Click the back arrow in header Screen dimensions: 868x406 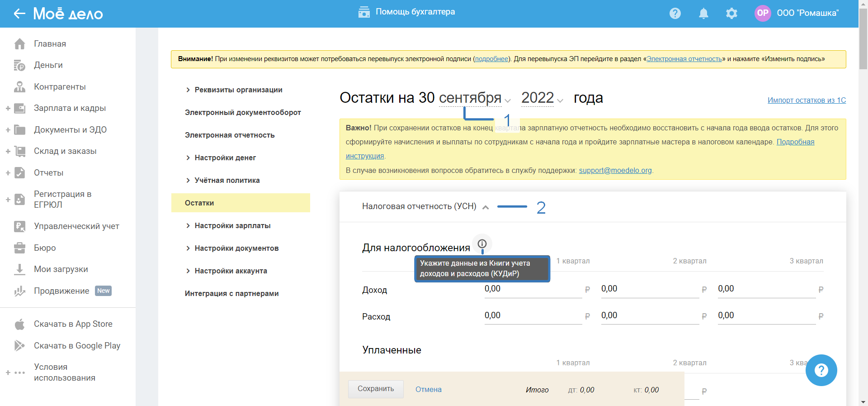[19, 14]
